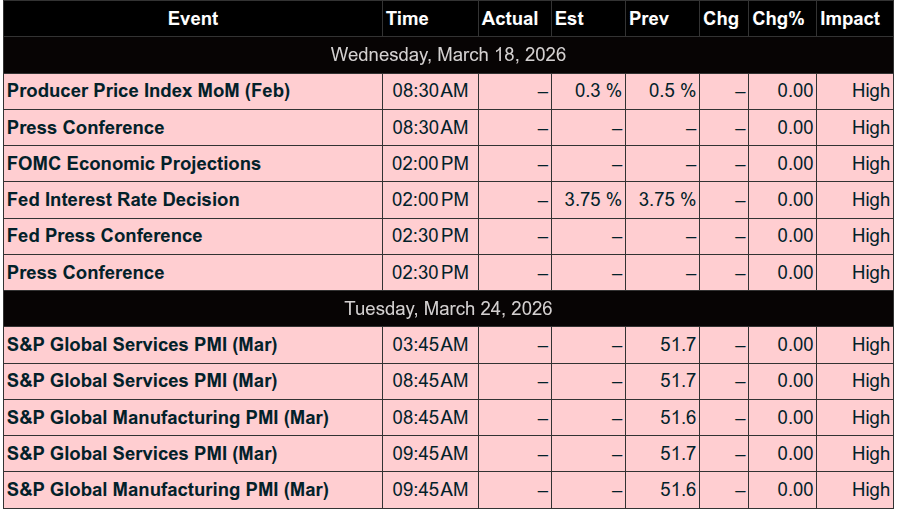This screenshot has height=520, width=907.
Task: Click High impact for FOMC Economic Projections
Action: click(870, 164)
